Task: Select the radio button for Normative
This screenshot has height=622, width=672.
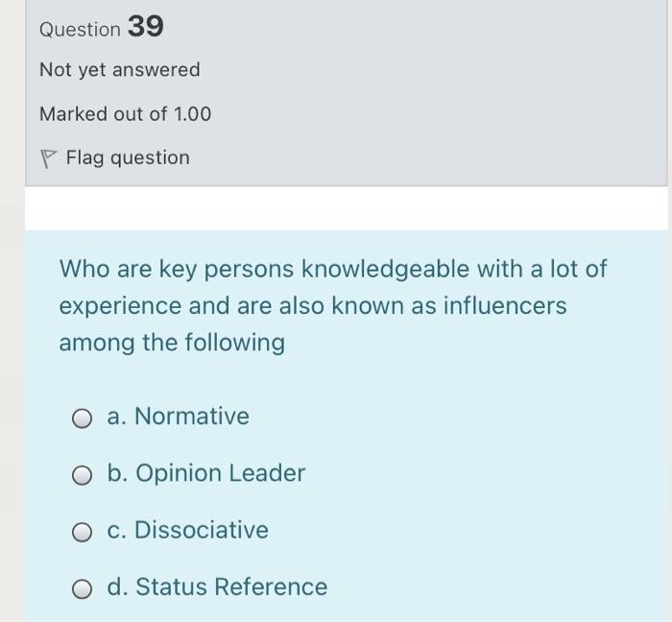Action: pyautogui.click(x=84, y=418)
